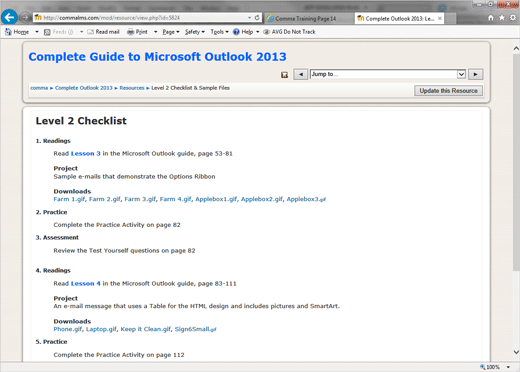Click the Resources breadcrumb link

[x=132, y=88]
